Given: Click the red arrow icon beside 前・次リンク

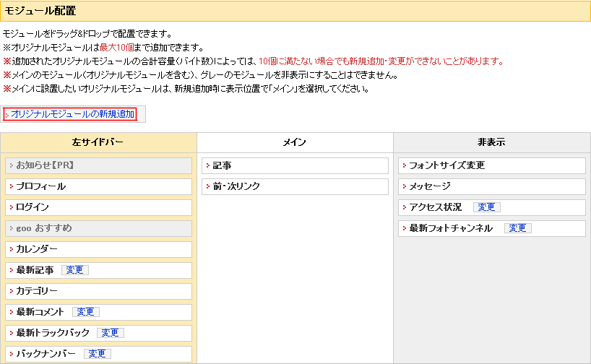Looking at the screenshot, I should (x=207, y=186).
